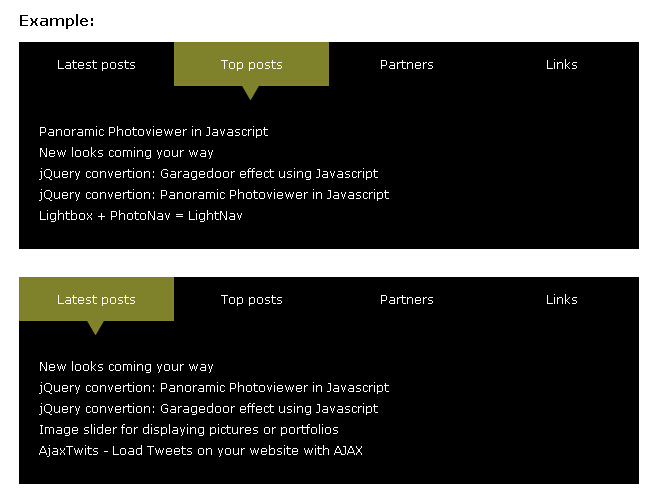This screenshot has height=503, width=665.
Task: Click arrow pointer below Top posts tab
Action: tap(251, 92)
